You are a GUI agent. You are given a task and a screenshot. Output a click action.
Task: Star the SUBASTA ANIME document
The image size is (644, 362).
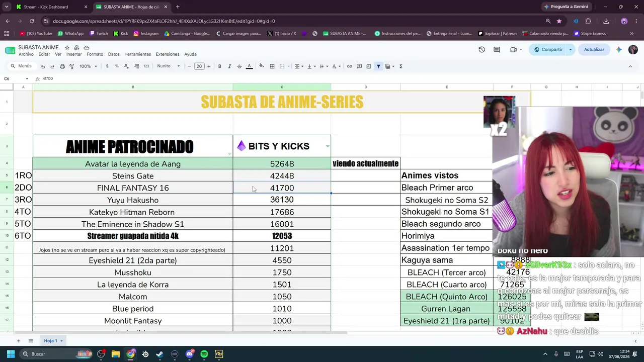[x=67, y=48]
